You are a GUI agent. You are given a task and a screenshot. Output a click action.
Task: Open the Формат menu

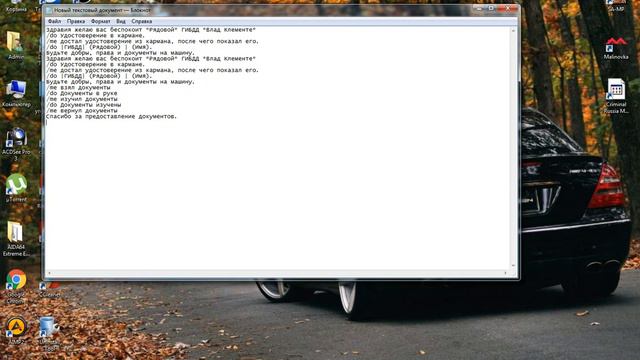click(100, 21)
